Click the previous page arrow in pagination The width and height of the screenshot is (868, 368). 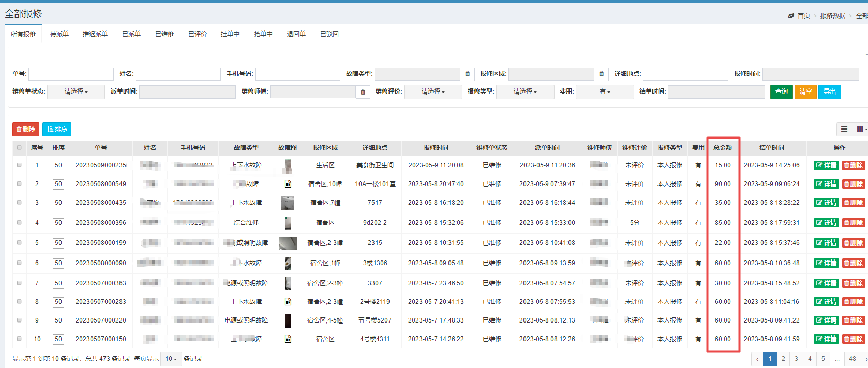(757, 359)
